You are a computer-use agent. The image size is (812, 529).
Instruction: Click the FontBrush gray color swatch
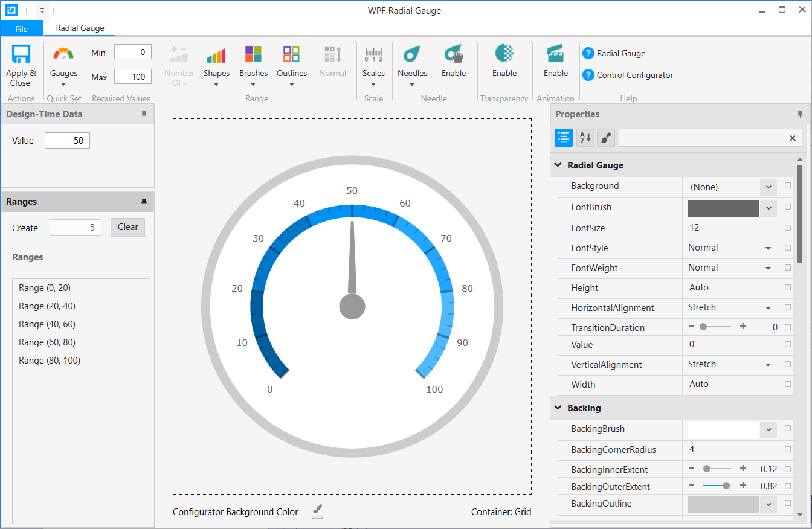[723, 208]
